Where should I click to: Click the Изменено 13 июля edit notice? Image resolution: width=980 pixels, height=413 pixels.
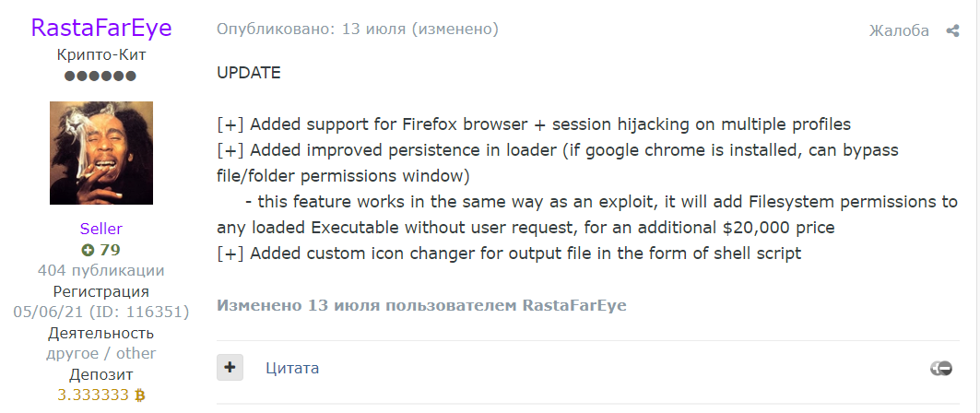[421, 305]
